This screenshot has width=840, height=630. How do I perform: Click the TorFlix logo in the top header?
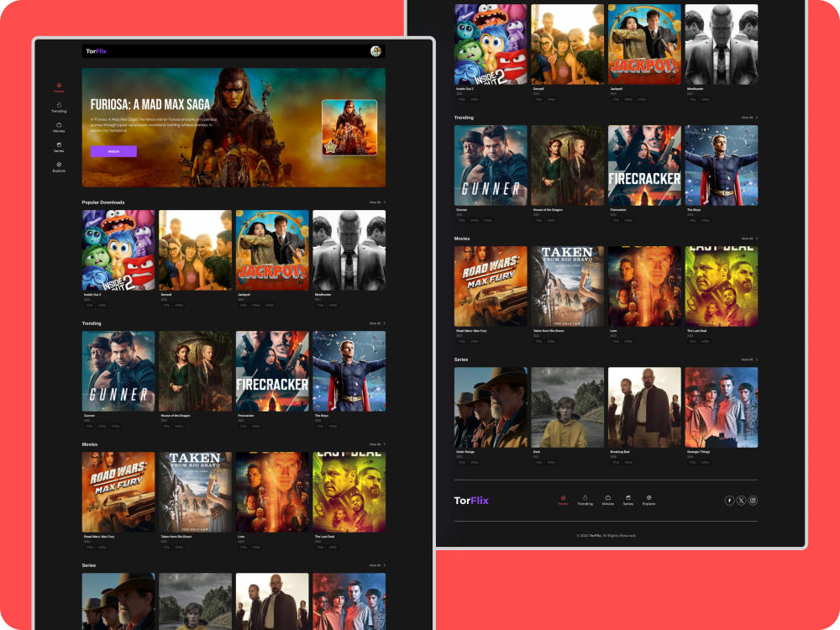coord(96,51)
